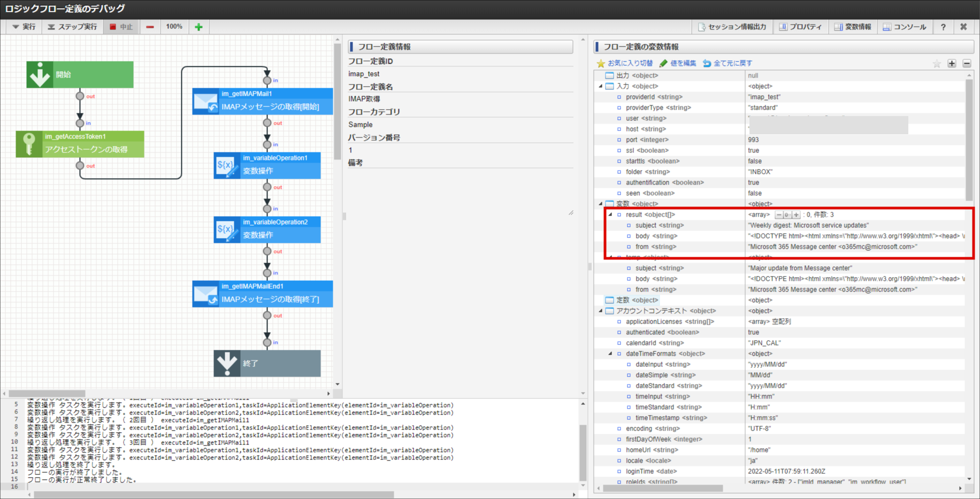The width and height of the screenshot is (980, 499).
Task: Click the red zoom-out minus button
Action: click(150, 27)
